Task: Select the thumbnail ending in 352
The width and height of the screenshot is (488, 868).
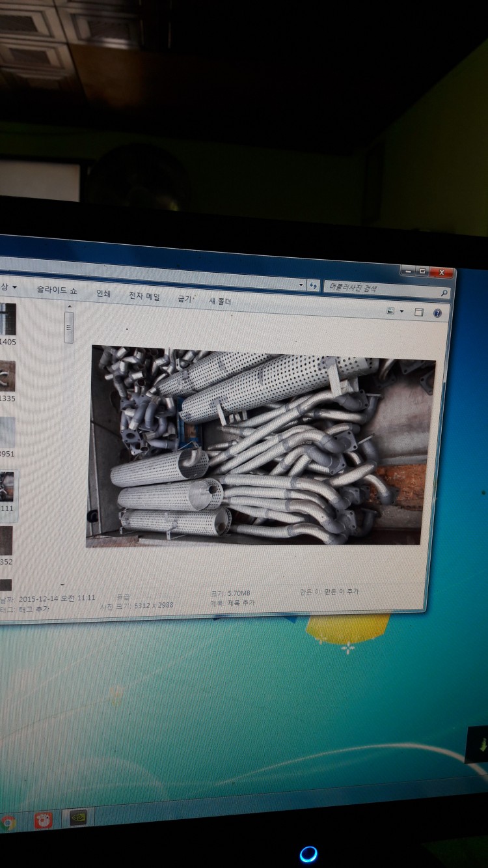Action: point(7,545)
